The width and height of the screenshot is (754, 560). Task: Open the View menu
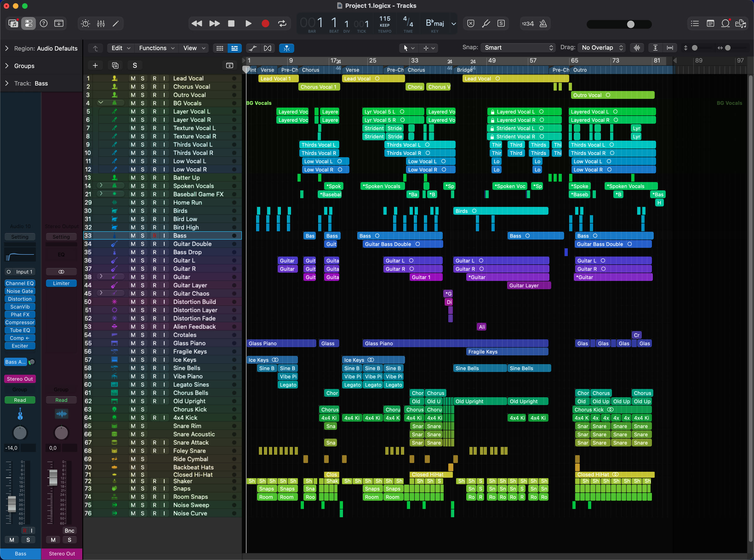point(194,48)
